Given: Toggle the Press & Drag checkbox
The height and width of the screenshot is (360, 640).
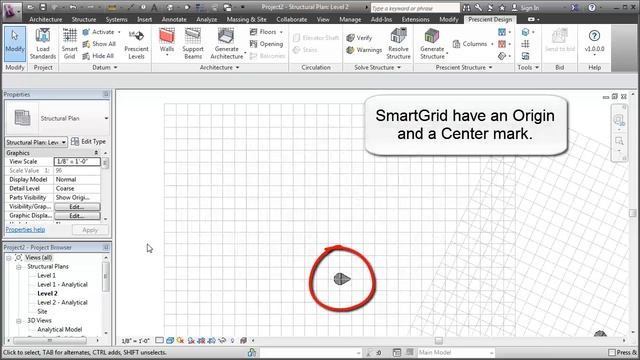Looking at the screenshot, I should click(611, 353).
